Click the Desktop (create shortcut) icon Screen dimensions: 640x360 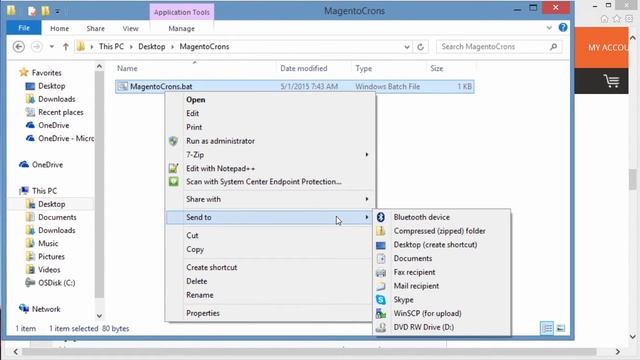tap(380, 245)
